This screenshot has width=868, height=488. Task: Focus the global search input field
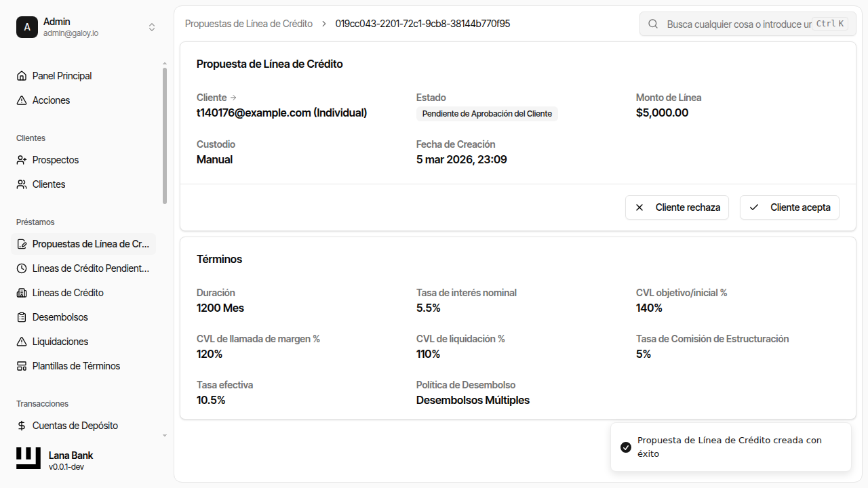pyautogui.click(x=738, y=24)
